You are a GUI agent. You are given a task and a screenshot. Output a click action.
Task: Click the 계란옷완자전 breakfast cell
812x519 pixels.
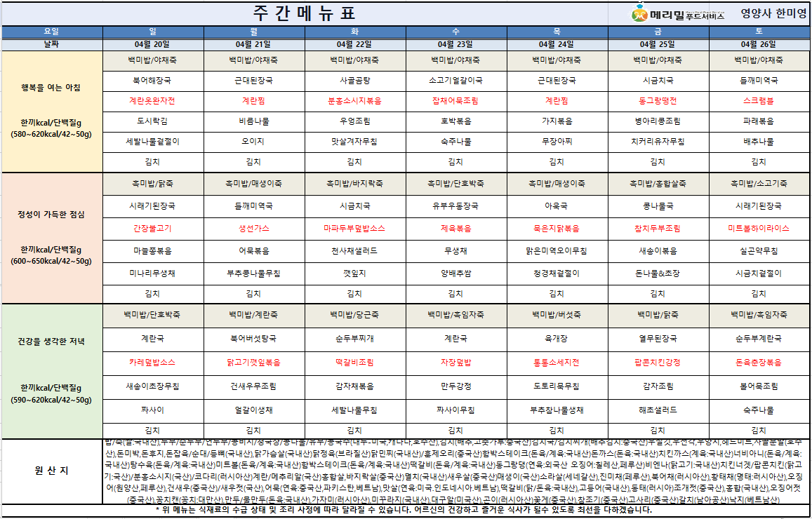point(153,101)
